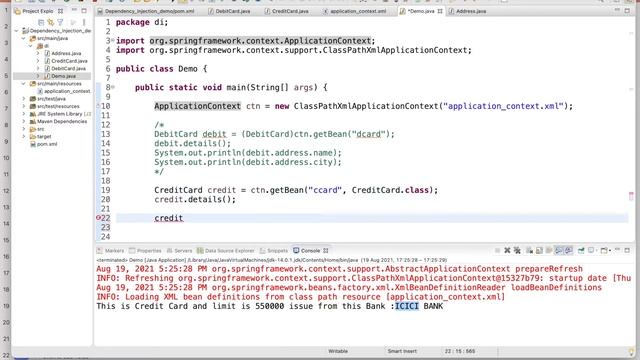
Task: Click Open Console icon
Action: click(604, 250)
